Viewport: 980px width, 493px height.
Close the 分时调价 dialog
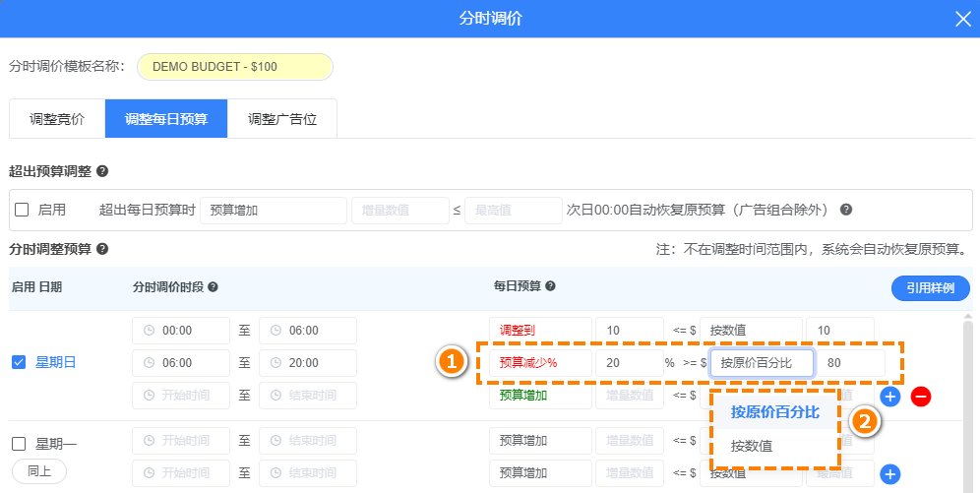(963, 19)
